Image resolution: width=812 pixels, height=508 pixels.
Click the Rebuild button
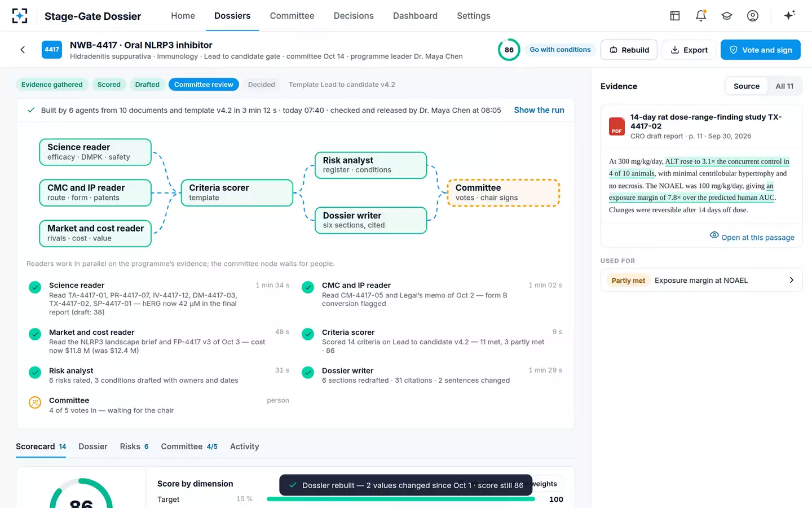tap(629, 50)
